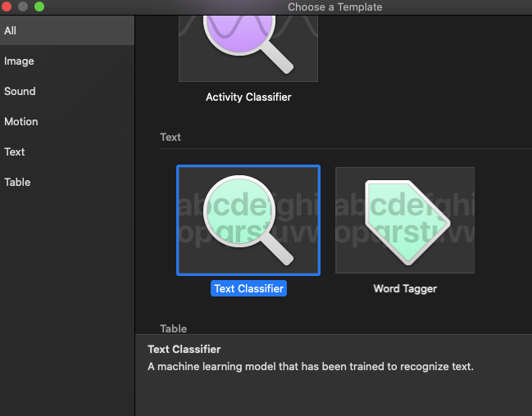This screenshot has width=532, height=416.
Task: Click the machine learning model description text
Action: pyautogui.click(x=311, y=367)
